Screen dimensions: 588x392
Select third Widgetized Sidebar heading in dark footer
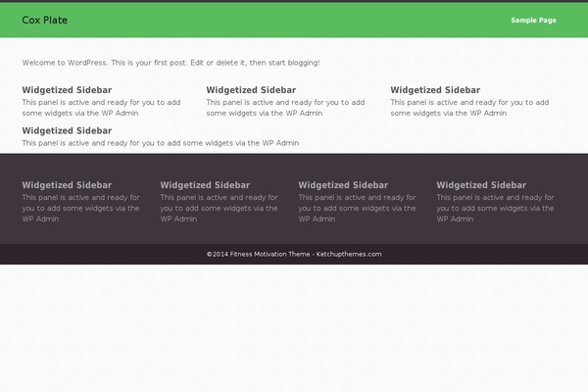click(343, 185)
